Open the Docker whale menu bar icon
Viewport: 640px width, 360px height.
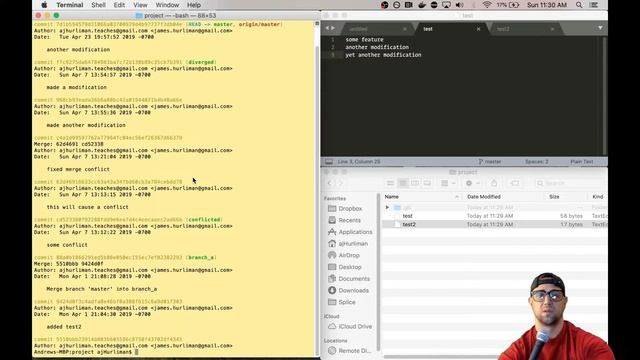(422, 5)
